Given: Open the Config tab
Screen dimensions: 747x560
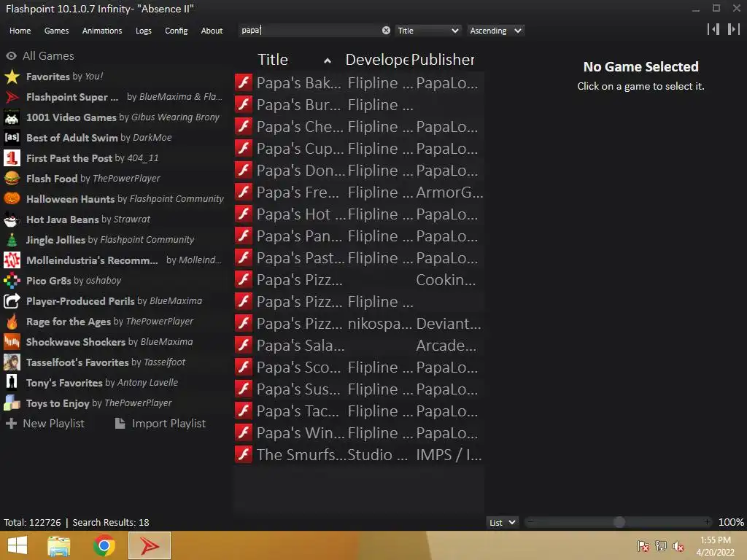Looking at the screenshot, I should pos(177,31).
